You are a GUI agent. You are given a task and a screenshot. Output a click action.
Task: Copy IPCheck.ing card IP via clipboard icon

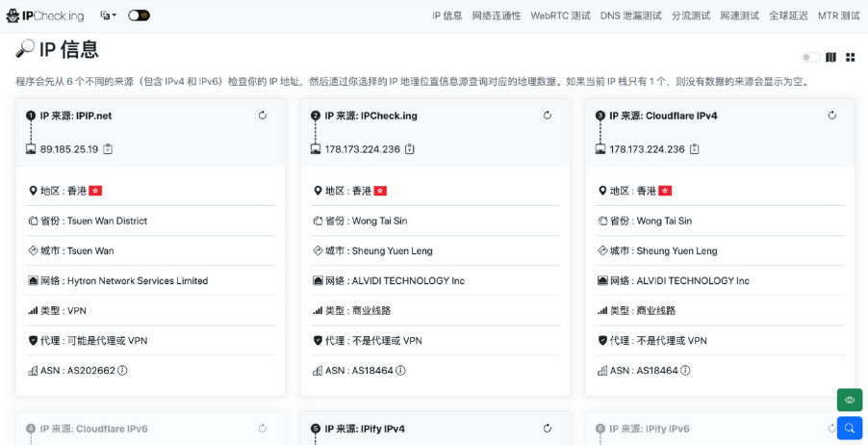point(410,149)
